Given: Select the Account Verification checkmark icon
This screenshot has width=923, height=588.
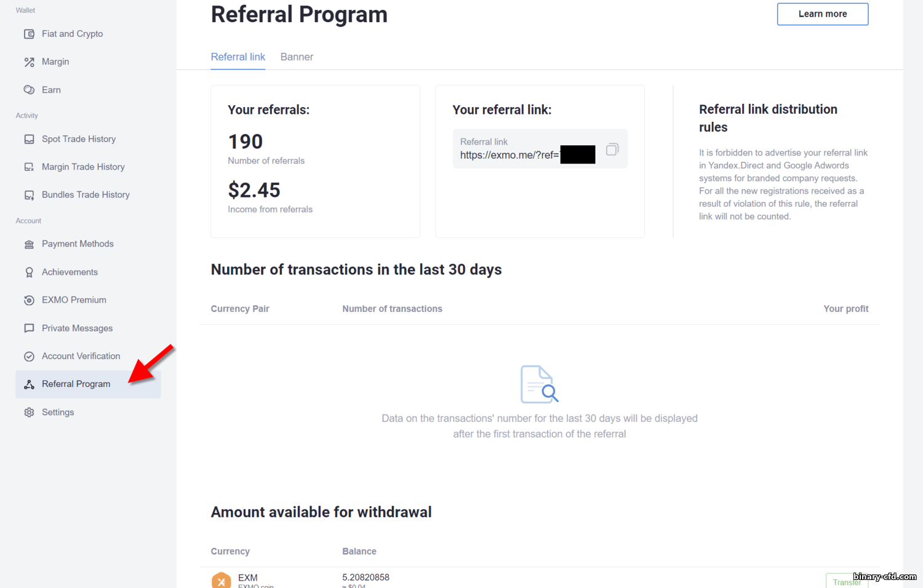Looking at the screenshot, I should pyautogui.click(x=29, y=357).
